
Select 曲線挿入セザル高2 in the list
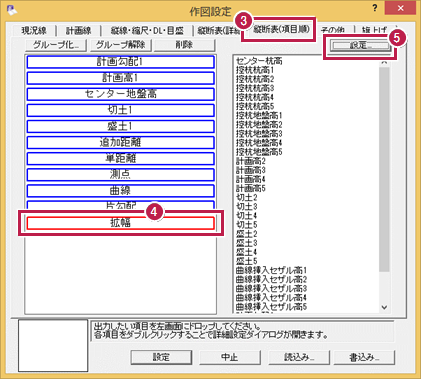(x=271, y=279)
